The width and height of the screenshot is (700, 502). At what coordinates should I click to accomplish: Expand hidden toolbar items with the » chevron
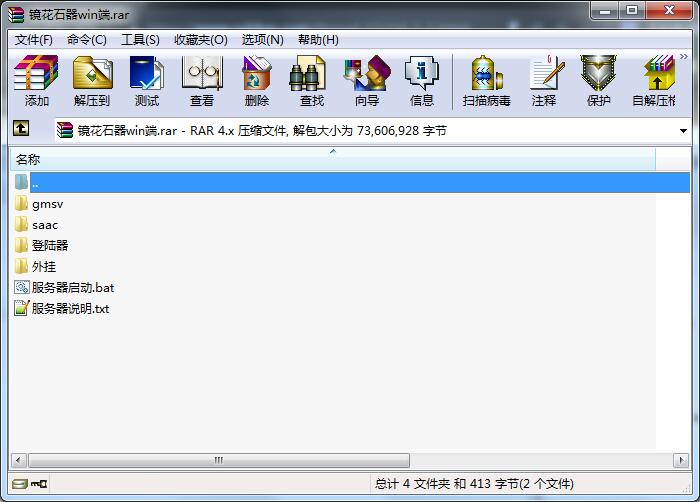point(683,57)
